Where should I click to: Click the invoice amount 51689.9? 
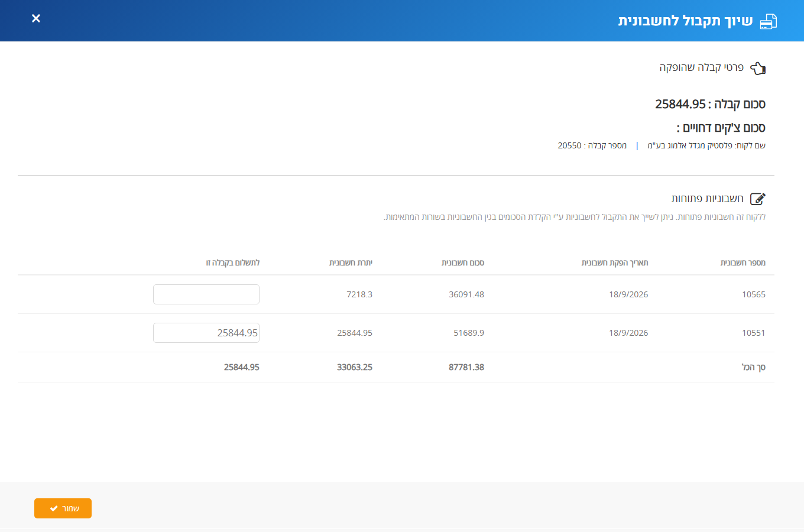[469, 333]
